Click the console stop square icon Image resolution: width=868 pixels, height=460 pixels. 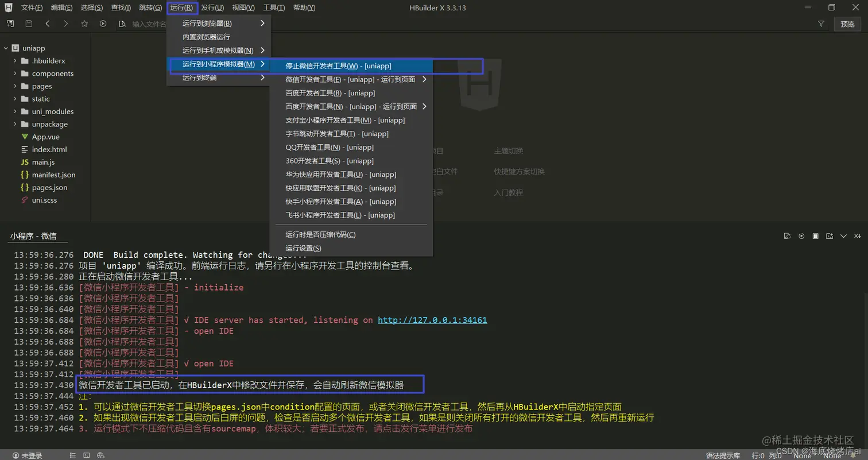tap(815, 236)
